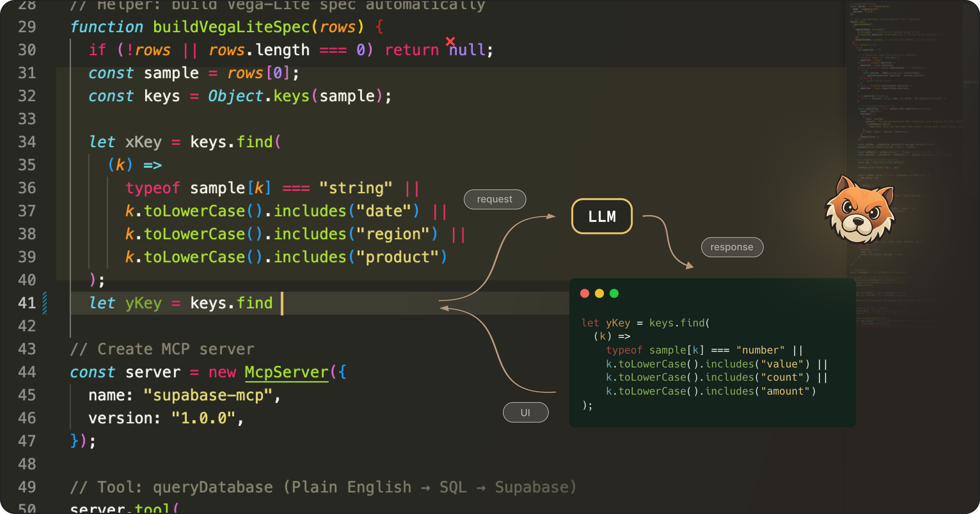Click "amount" in the suggestion panel
This screenshot has height=514, width=980.
[785, 391]
